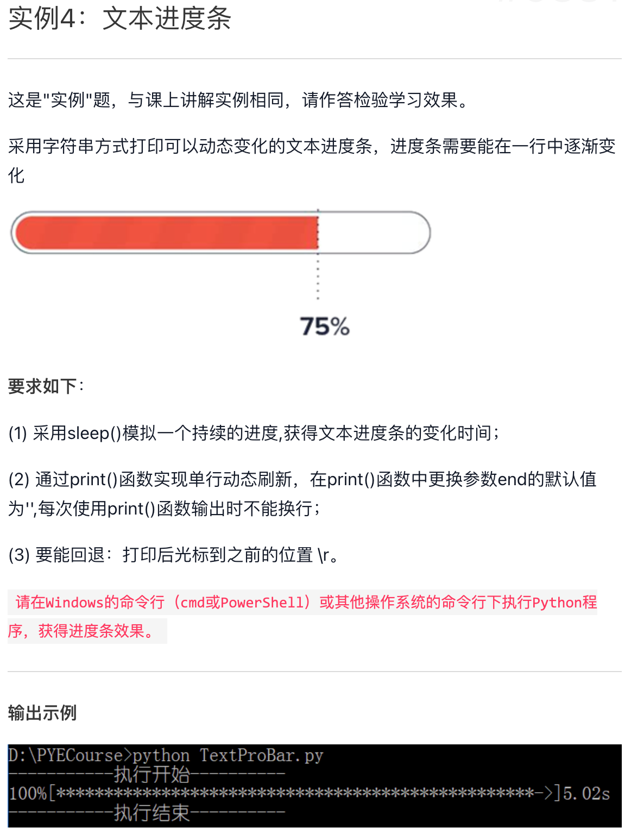
Task: Click the '输出示例' heading
Action: click(42, 713)
